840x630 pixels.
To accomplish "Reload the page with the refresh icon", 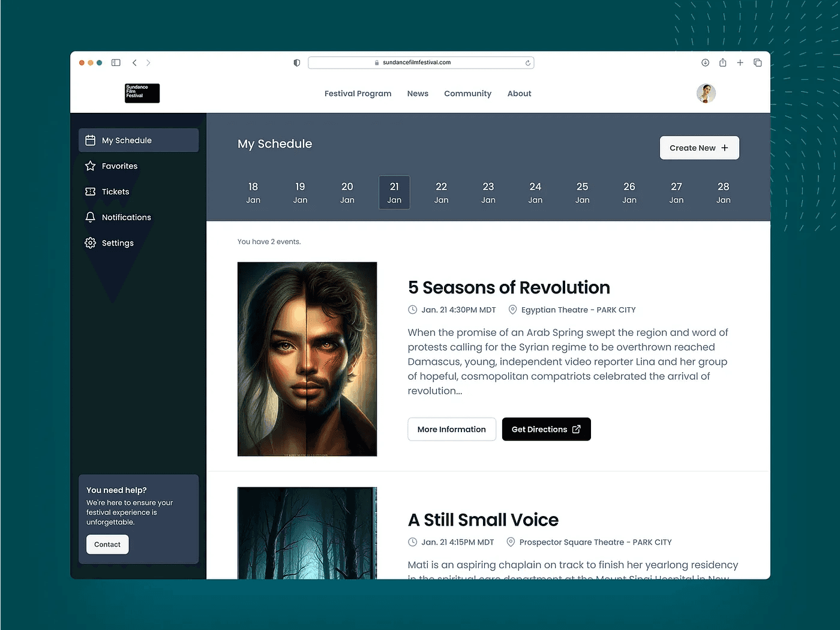I will pos(528,62).
